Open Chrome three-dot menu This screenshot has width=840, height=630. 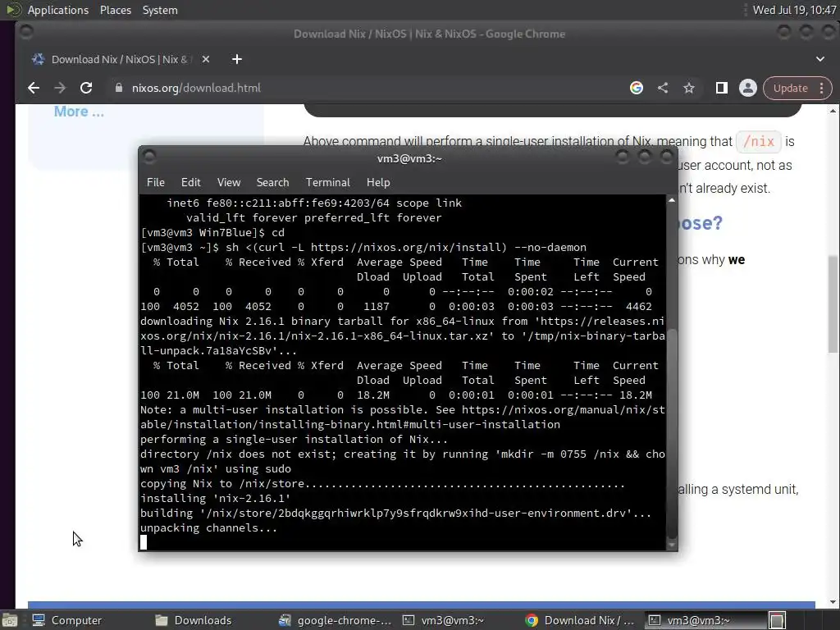pyautogui.click(x=822, y=88)
